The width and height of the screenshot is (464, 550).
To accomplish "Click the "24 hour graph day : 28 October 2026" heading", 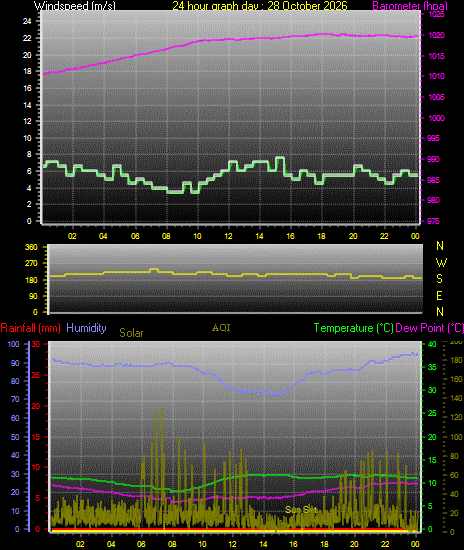I will pos(260,6).
